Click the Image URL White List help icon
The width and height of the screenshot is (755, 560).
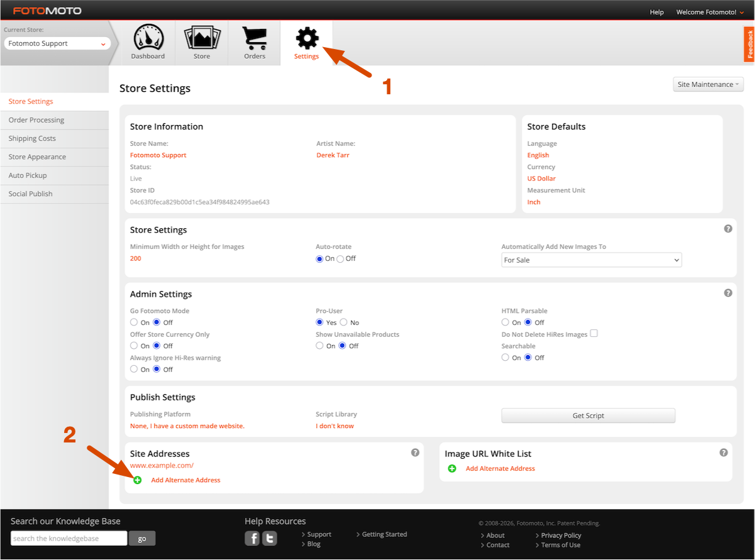724,453
